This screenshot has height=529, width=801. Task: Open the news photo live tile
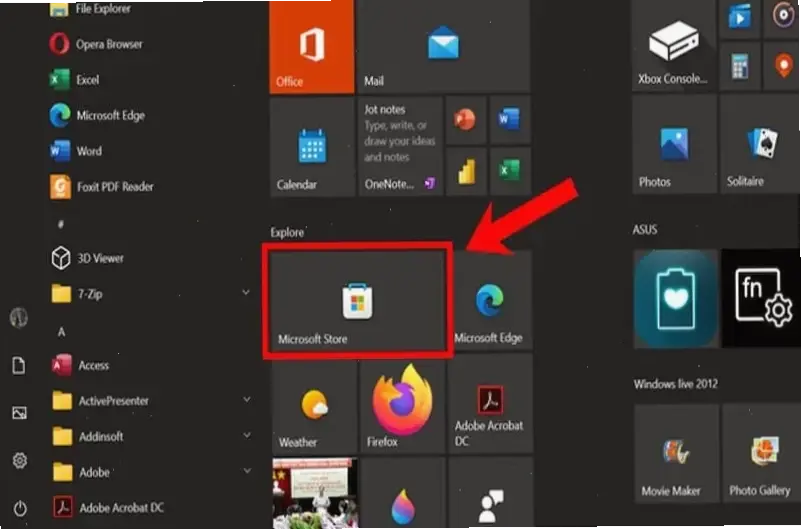315,493
